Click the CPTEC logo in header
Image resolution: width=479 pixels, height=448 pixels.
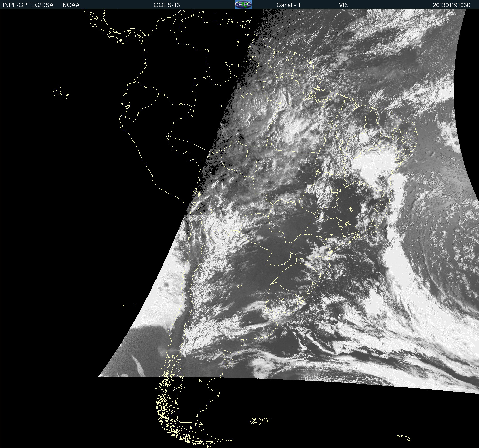click(243, 5)
